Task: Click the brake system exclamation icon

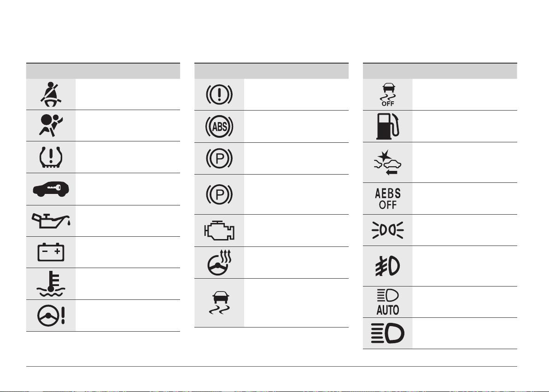Action: click(219, 94)
